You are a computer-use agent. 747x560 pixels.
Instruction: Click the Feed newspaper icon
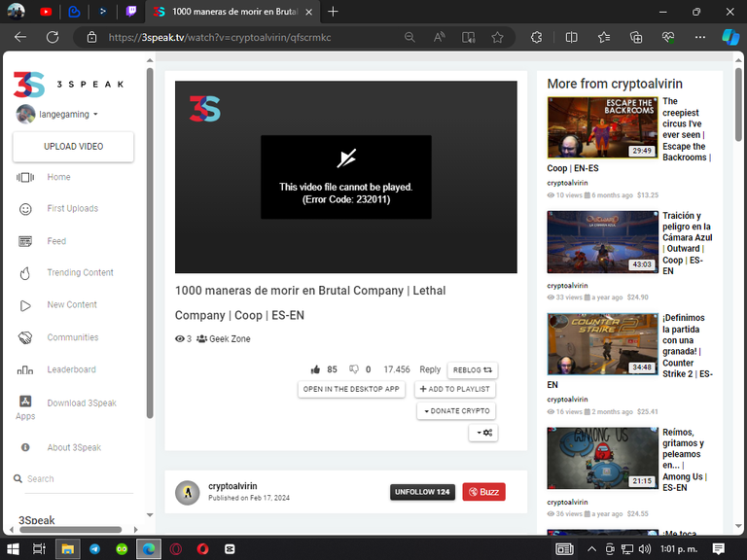pos(25,241)
